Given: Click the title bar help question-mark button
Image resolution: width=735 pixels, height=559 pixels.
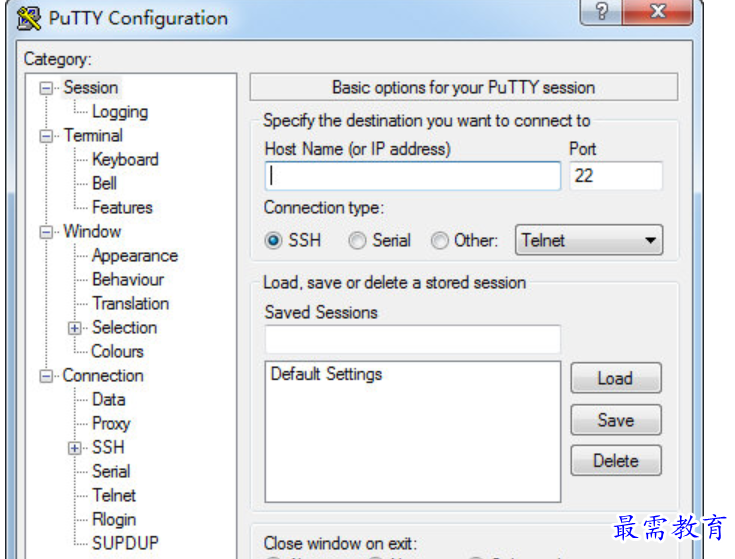Looking at the screenshot, I should (600, 11).
